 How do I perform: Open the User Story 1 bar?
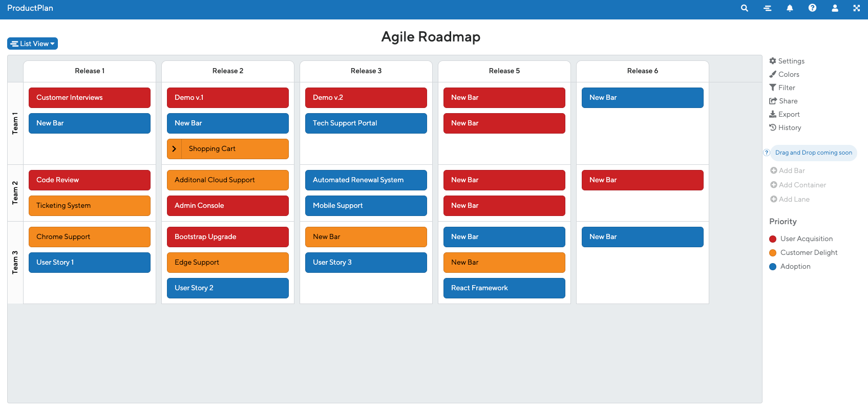[90, 263]
